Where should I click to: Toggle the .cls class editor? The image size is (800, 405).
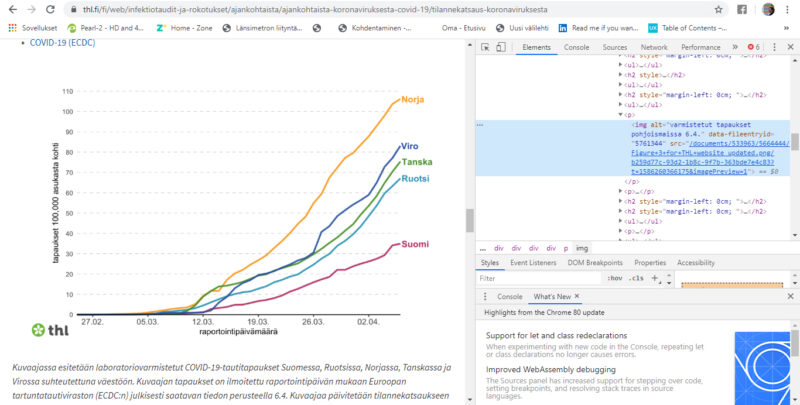click(637, 278)
